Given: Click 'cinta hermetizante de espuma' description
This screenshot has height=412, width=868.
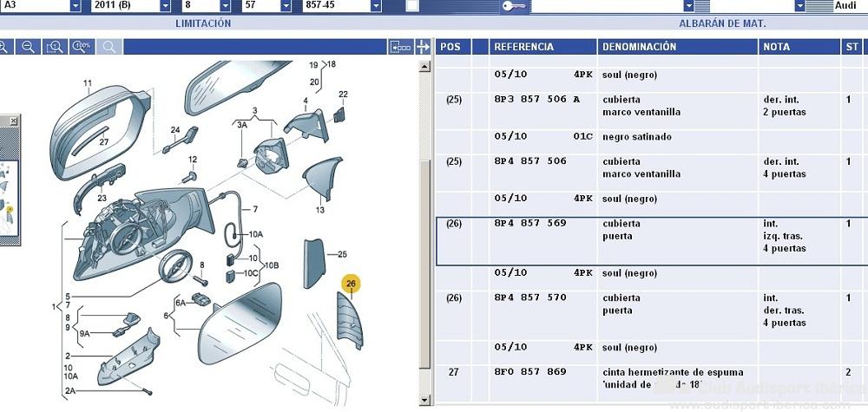Looking at the screenshot, I should pyautogui.click(x=674, y=372).
